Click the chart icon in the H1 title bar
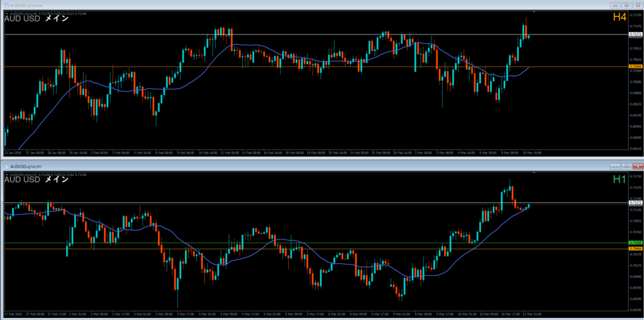This screenshot has width=644, height=320. point(6,166)
